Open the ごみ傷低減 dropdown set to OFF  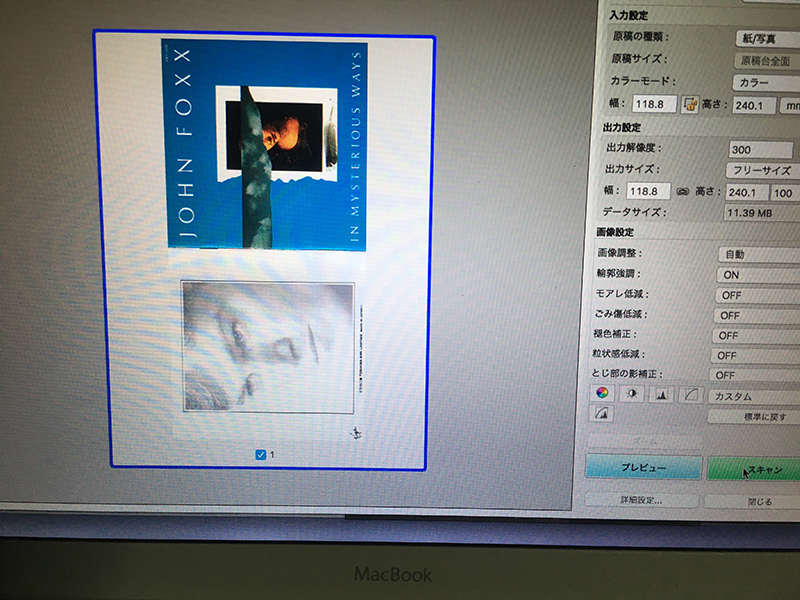757,316
